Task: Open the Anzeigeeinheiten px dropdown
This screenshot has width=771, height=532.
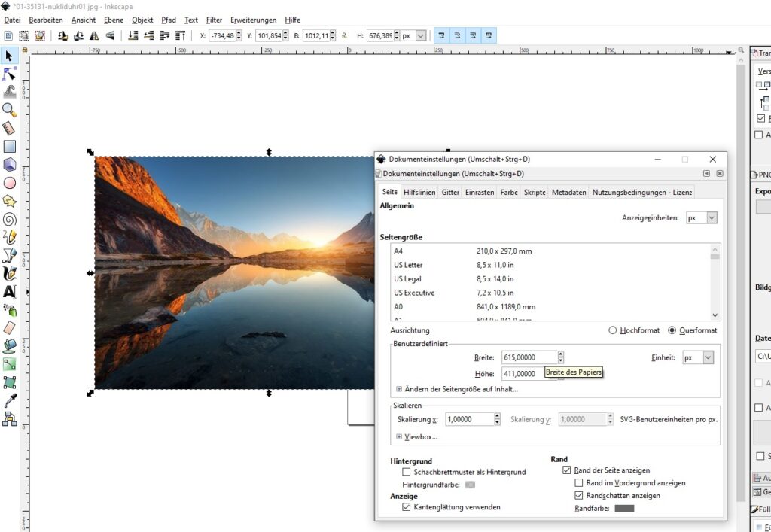Action: click(x=702, y=218)
